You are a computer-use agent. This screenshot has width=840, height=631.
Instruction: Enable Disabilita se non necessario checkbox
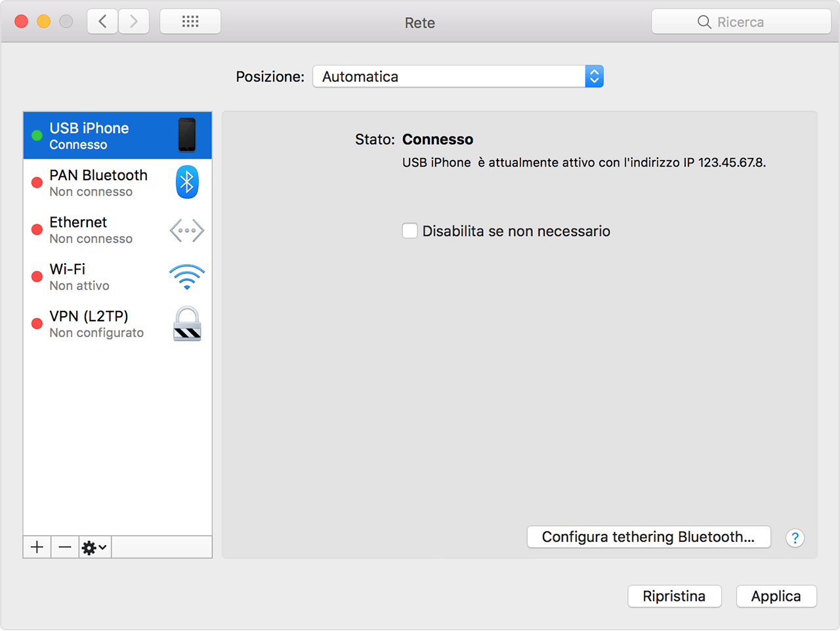409,231
